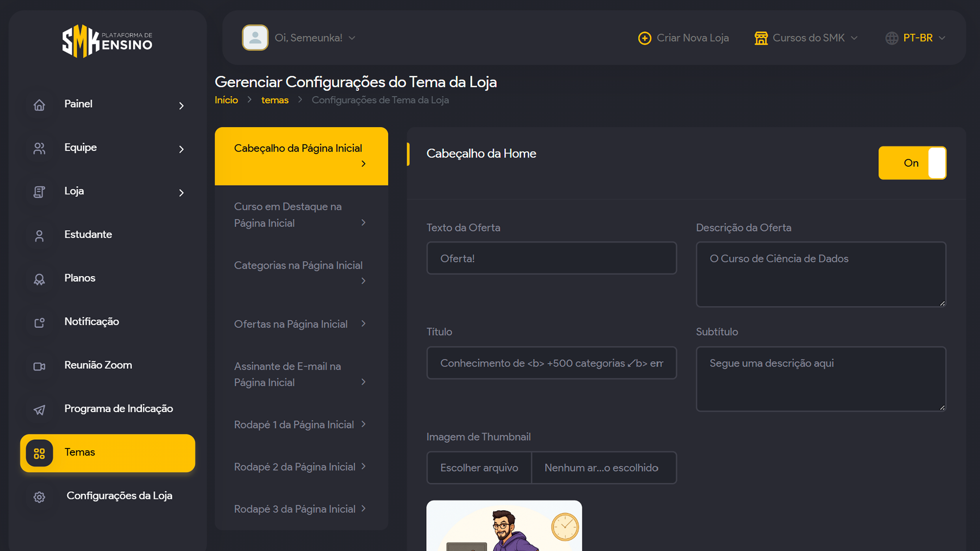Image resolution: width=980 pixels, height=551 pixels.
Task: Click the plus circle icon for Criar Nova Loja
Action: click(x=645, y=38)
